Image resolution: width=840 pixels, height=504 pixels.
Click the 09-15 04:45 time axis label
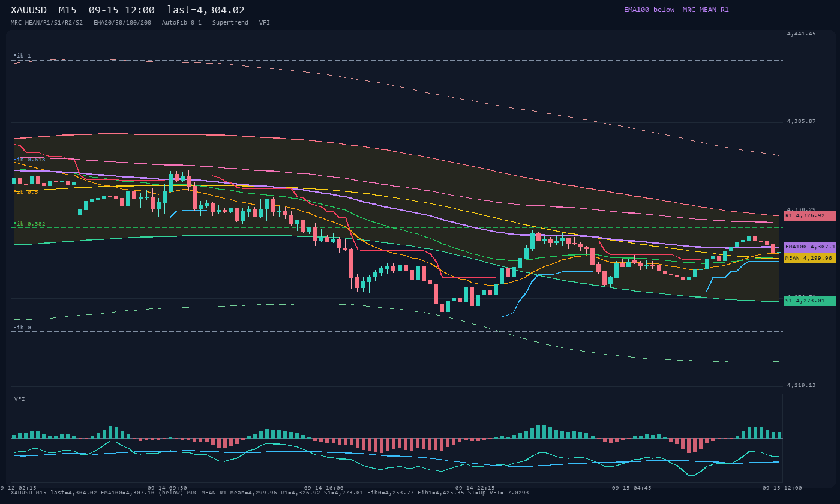click(x=631, y=488)
